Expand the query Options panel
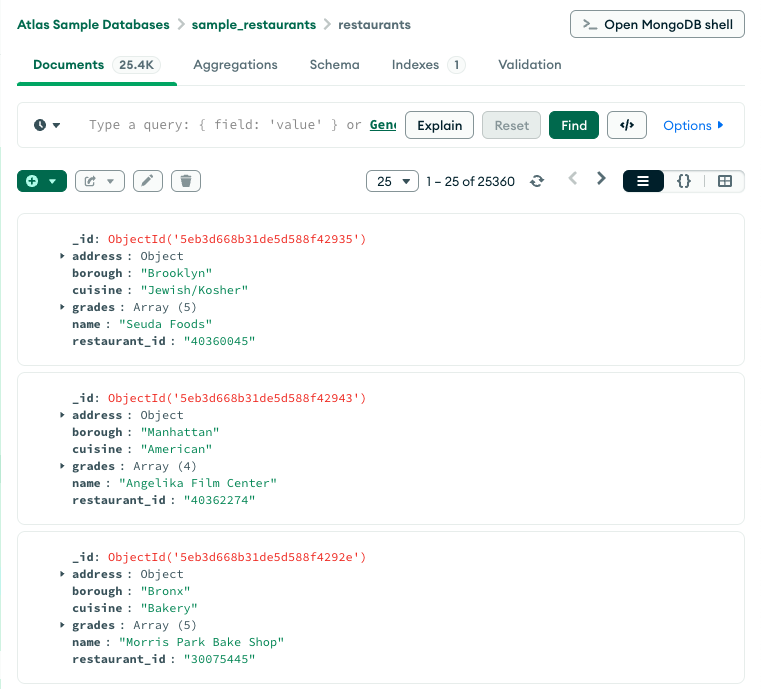Viewport: 761px width, 689px height. pos(693,125)
